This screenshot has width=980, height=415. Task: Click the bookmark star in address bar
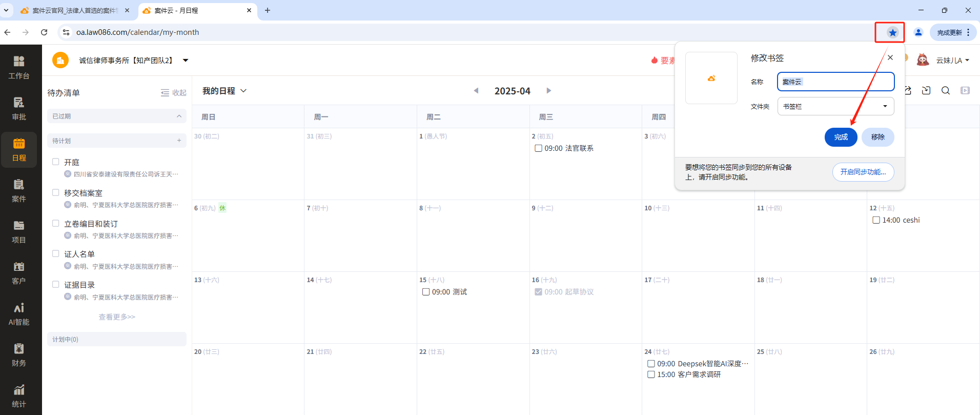[x=893, y=32]
